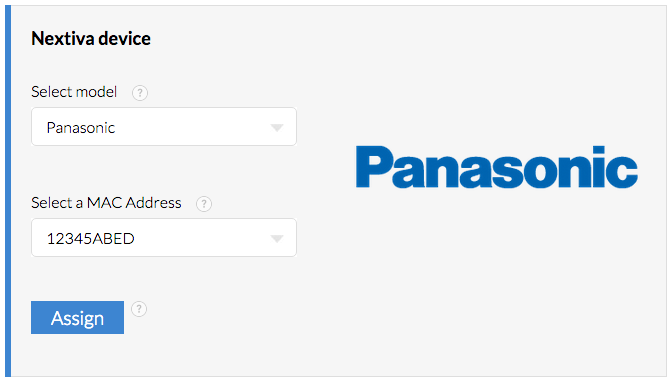Expand the Select model dropdown
This screenshot has height=382, width=671.
(164, 127)
